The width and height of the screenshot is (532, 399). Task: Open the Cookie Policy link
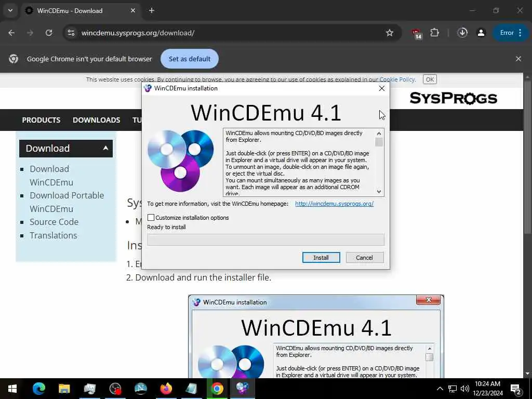pos(397,79)
